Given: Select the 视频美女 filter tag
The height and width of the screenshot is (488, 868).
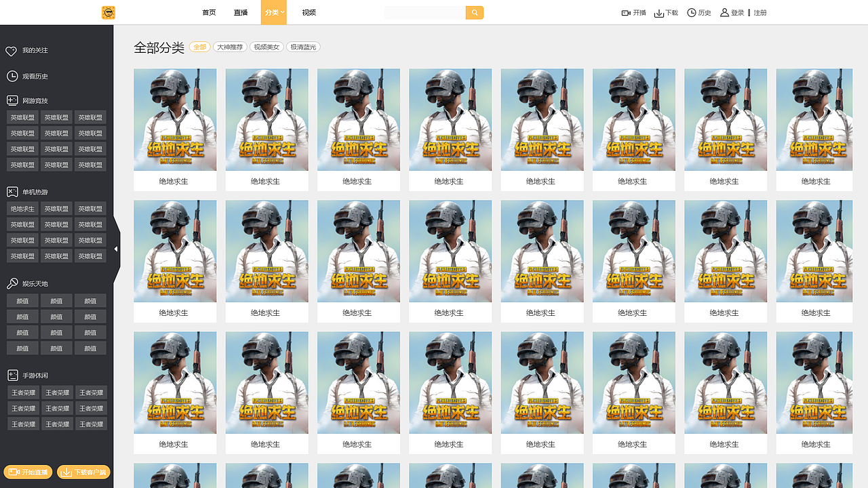Looking at the screenshot, I should click(x=267, y=47).
